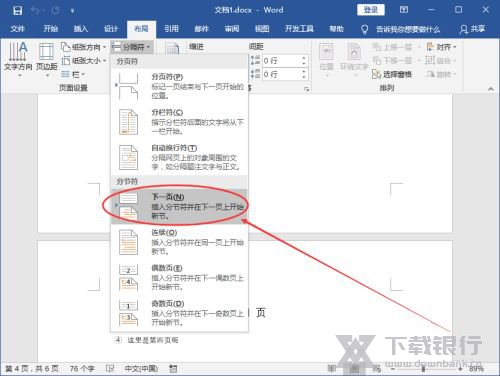Open 栏 columns dropdown
Viewport: 500px width, 376px height.
(x=73, y=74)
